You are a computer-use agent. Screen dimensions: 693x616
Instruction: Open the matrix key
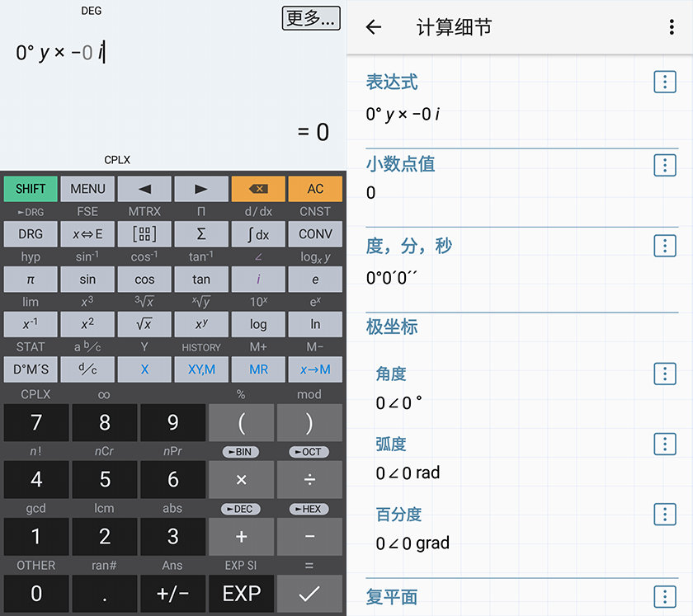[144, 233]
